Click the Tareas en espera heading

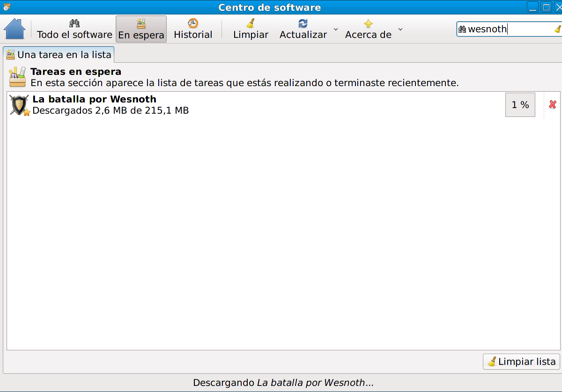click(x=76, y=72)
